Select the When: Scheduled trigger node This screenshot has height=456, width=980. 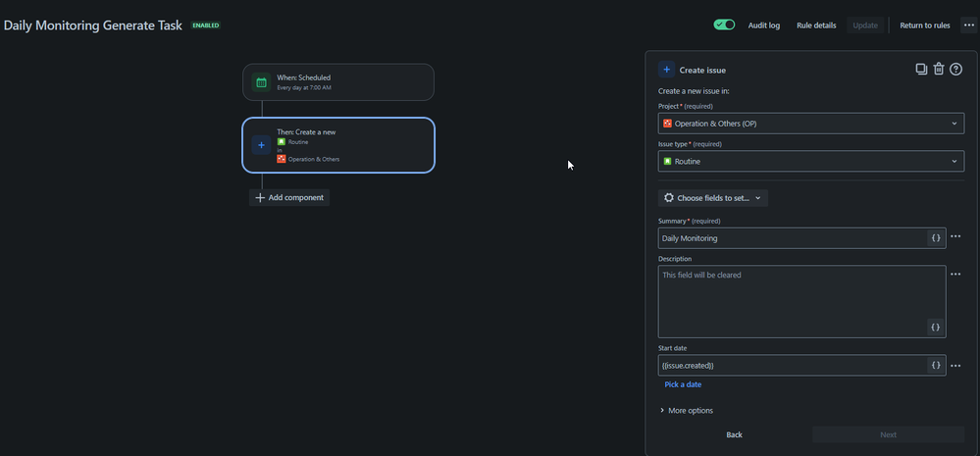tap(338, 81)
